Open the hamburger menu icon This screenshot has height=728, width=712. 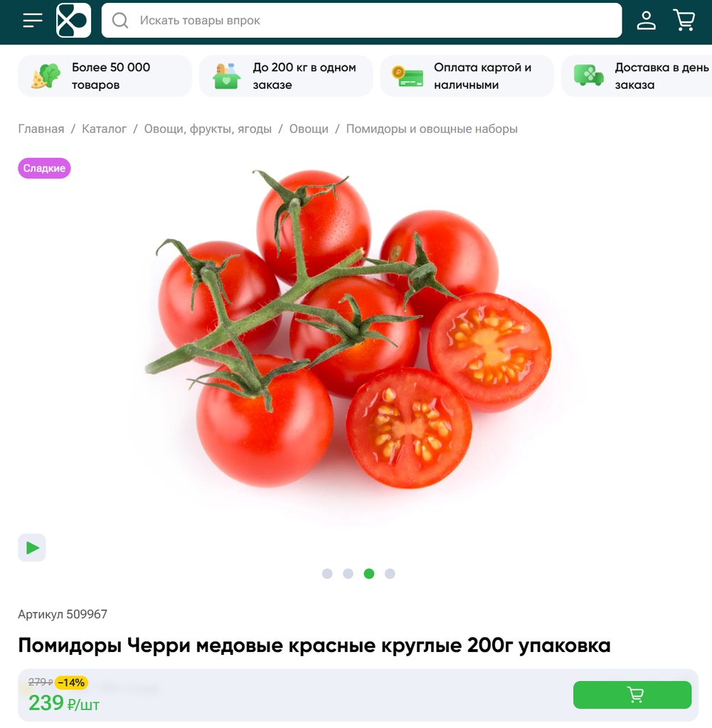[33, 21]
